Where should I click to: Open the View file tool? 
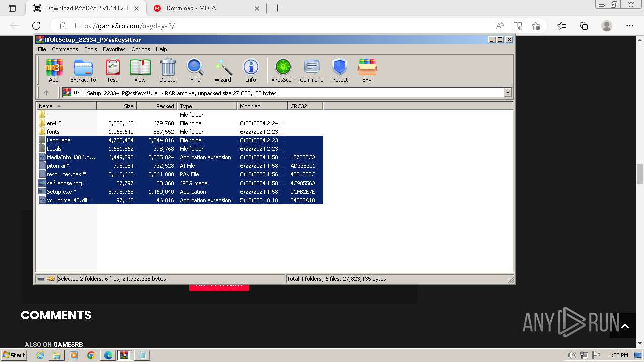[140, 70]
